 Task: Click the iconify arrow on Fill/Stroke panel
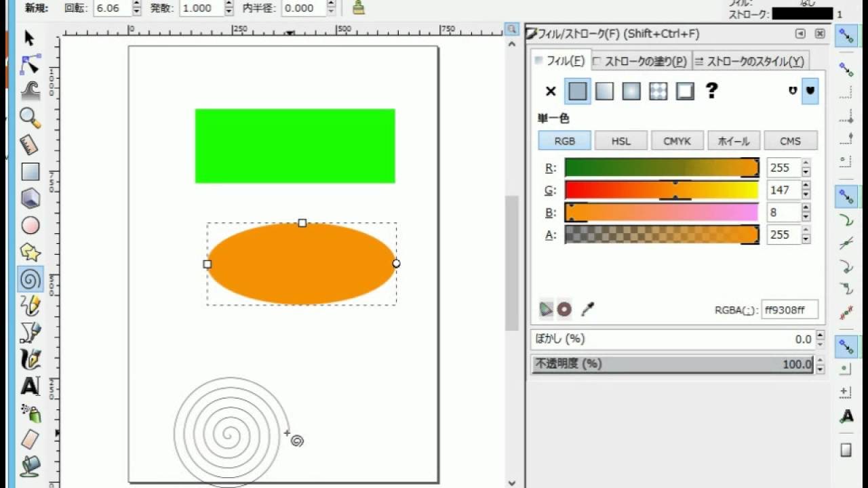[801, 34]
